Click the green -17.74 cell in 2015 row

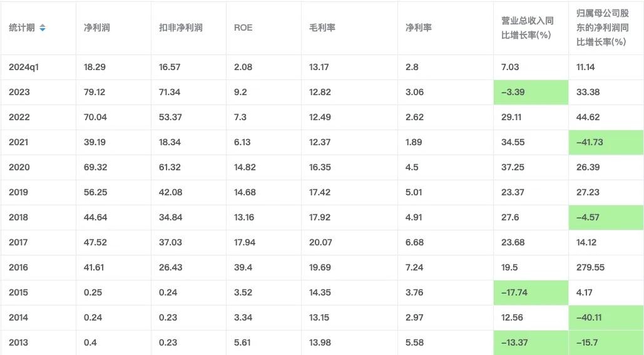coord(530,292)
